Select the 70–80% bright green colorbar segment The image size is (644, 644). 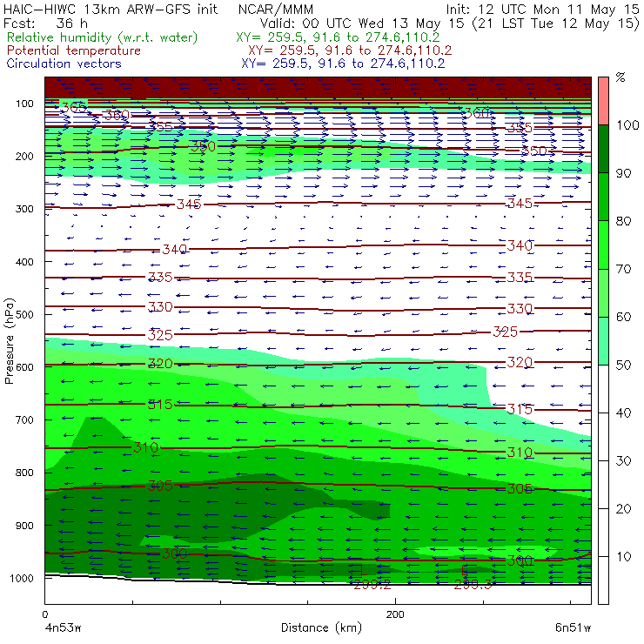click(603, 245)
